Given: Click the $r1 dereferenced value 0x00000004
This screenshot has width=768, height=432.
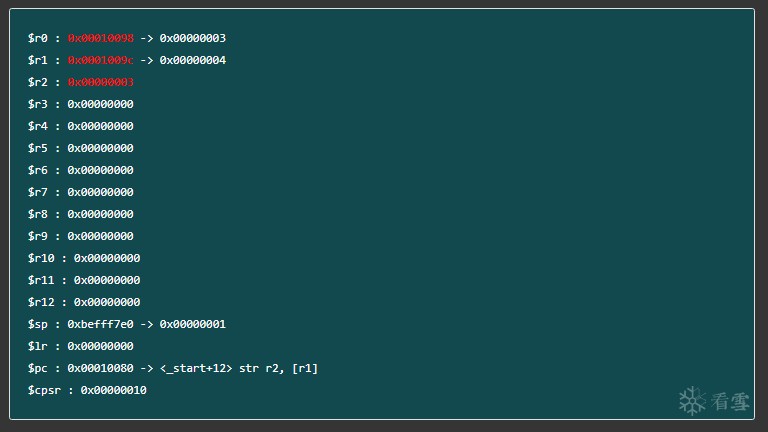Looking at the screenshot, I should click(192, 60).
